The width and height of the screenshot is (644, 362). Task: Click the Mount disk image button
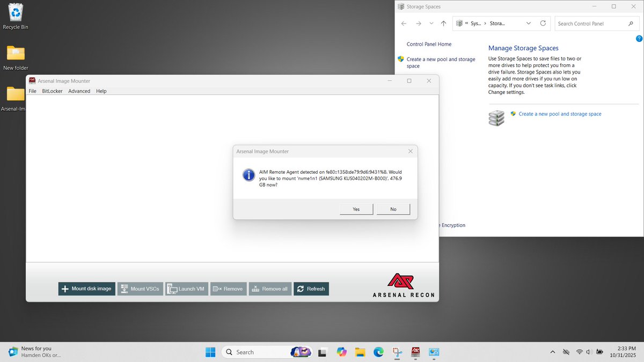point(87,289)
